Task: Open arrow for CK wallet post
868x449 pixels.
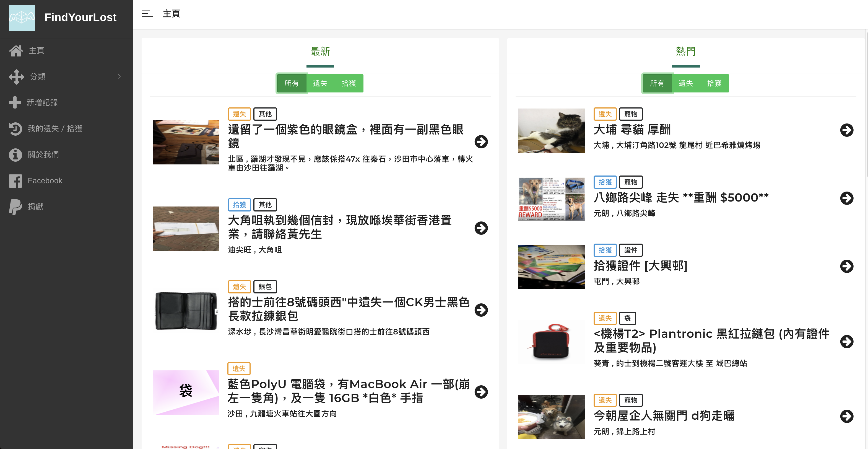Action: (481, 310)
